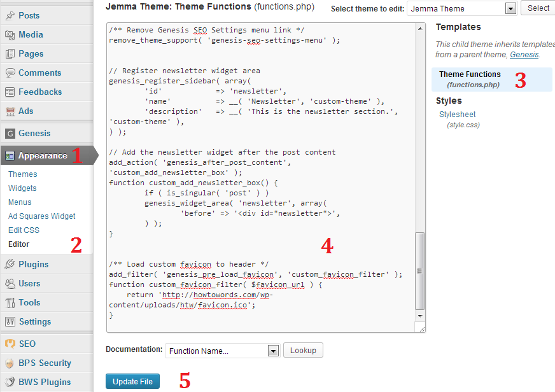This screenshot has height=392, width=555.
Task: Open the Pages menu
Action: click(x=31, y=54)
